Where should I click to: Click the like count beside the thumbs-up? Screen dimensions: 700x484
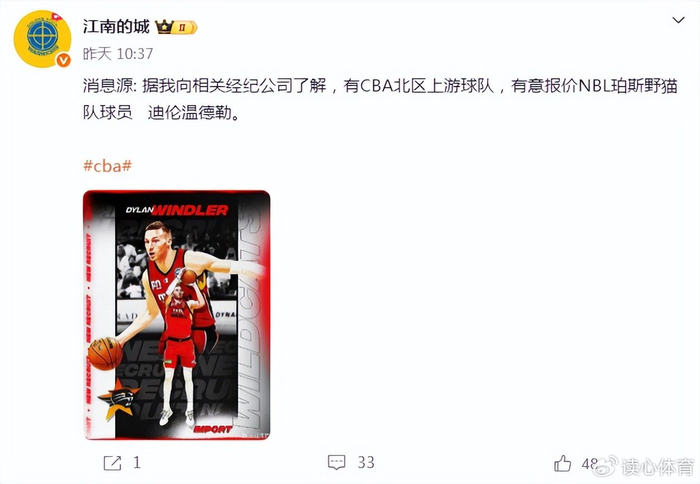tap(590, 464)
